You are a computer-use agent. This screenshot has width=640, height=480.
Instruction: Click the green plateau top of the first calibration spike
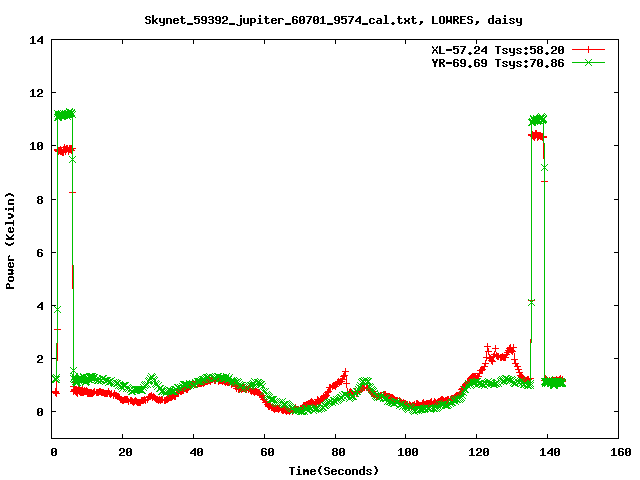65,114
